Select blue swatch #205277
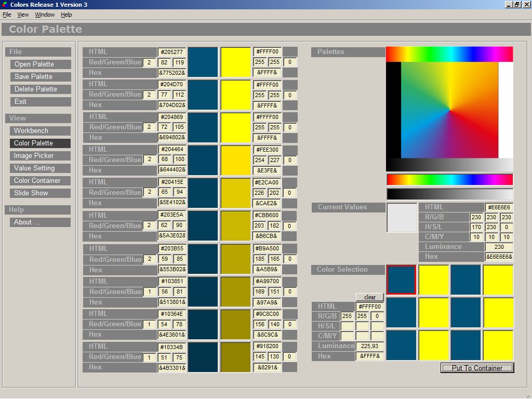 (x=203, y=62)
